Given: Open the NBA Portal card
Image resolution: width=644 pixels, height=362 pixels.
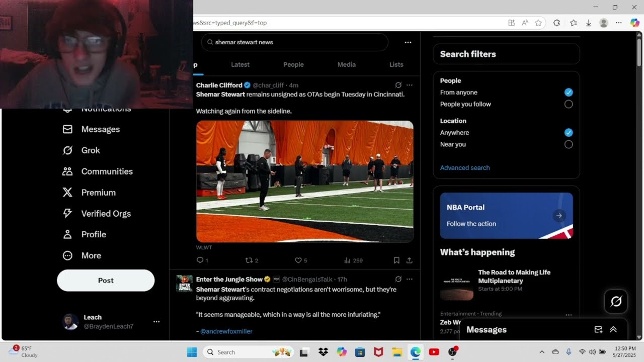Looking at the screenshot, I should point(506,215).
